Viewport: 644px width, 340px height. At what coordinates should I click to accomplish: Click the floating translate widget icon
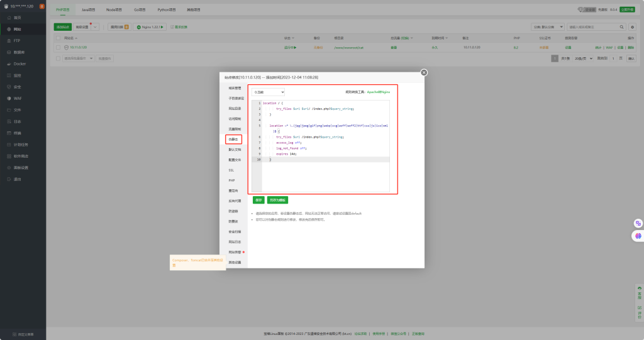tap(638, 223)
